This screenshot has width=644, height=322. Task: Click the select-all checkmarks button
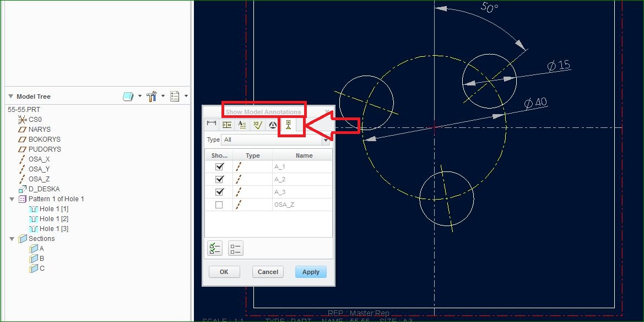[215, 248]
